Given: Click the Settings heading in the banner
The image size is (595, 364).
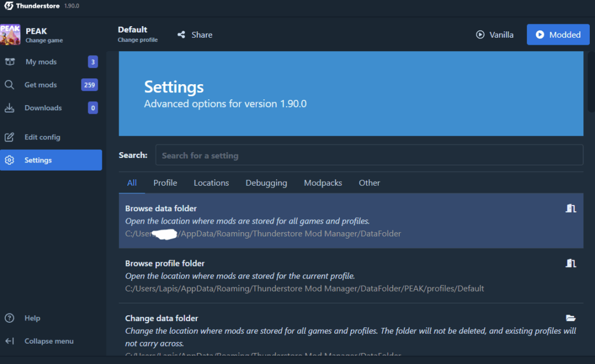Looking at the screenshot, I should [x=174, y=87].
